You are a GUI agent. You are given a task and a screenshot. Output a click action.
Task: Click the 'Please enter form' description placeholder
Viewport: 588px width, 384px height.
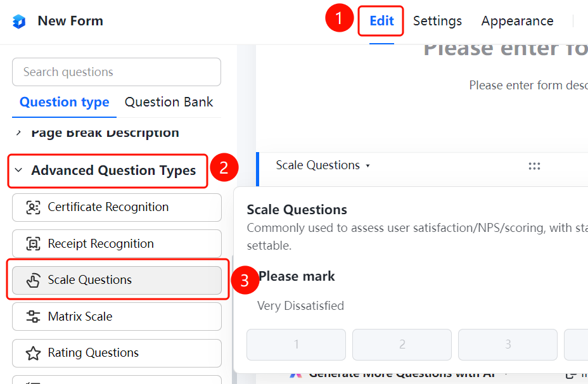pos(528,86)
